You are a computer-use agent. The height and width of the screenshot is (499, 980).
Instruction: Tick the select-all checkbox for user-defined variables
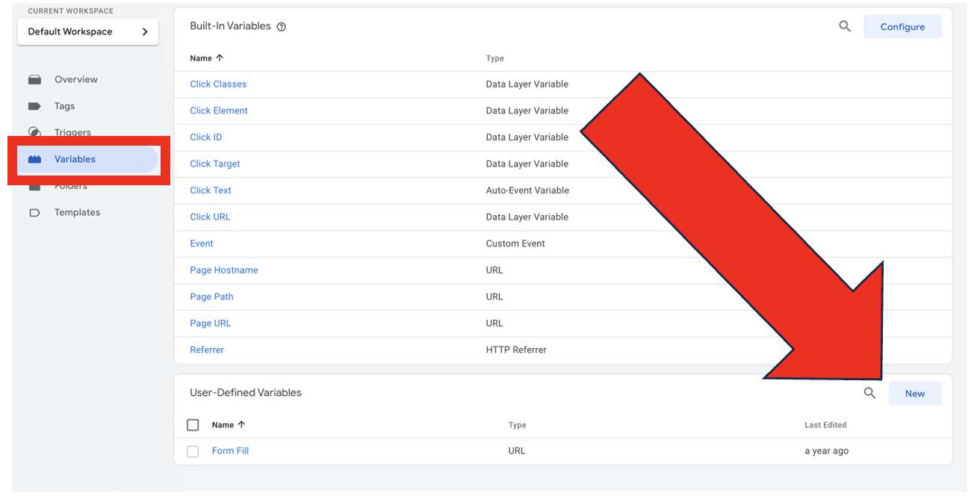click(193, 425)
